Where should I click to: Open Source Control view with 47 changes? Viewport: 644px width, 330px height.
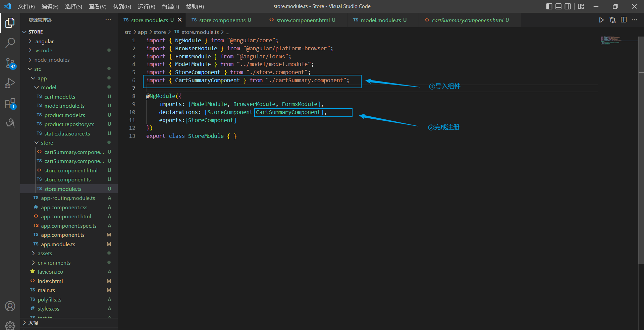coord(10,63)
